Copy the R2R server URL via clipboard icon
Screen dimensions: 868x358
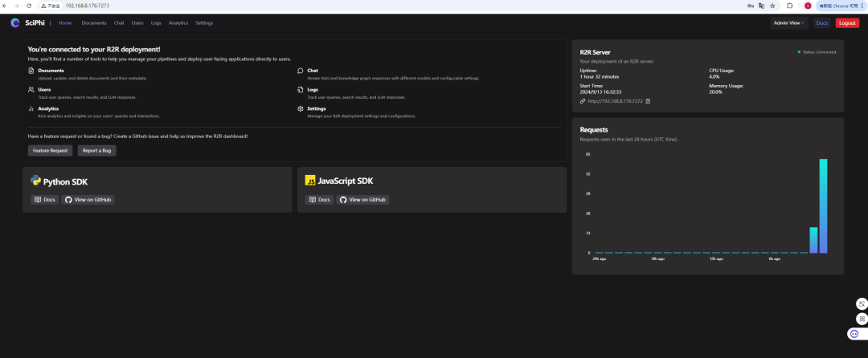pos(648,101)
